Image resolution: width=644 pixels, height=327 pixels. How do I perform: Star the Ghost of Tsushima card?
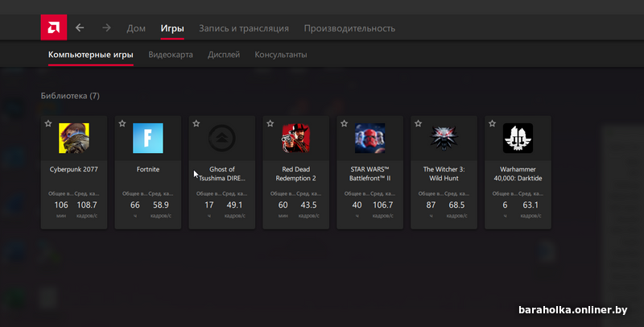point(196,123)
